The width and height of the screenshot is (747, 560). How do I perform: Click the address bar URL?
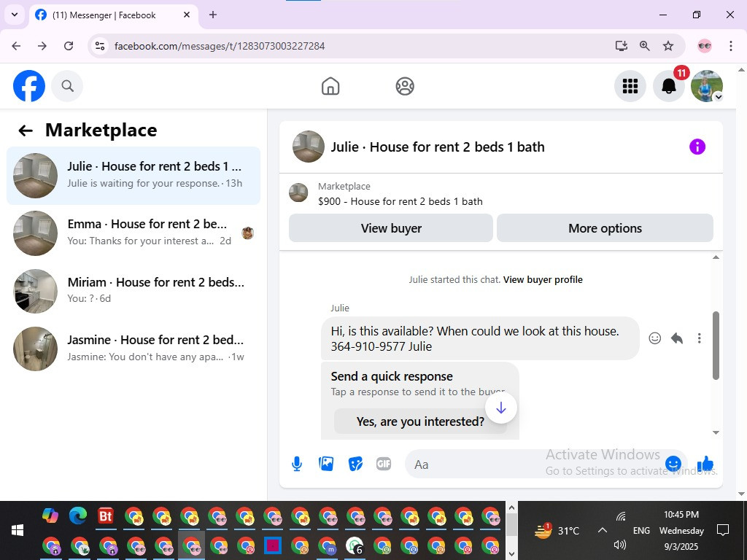point(220,46)
